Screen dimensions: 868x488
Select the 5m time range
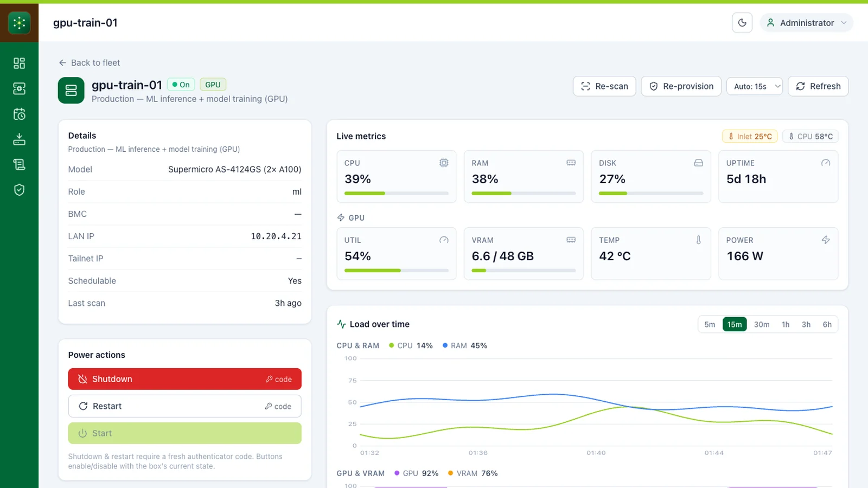click(710, 324)
